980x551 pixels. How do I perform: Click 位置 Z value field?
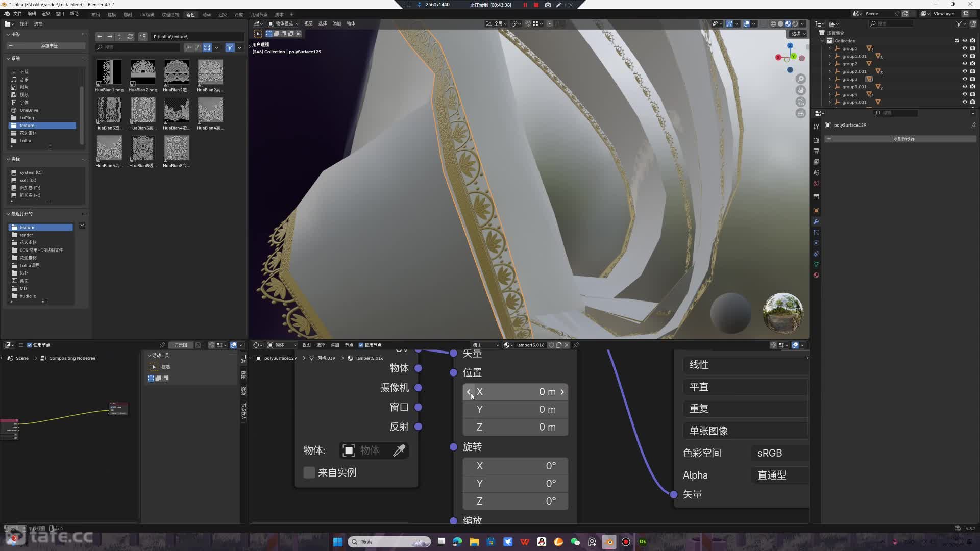516,427
